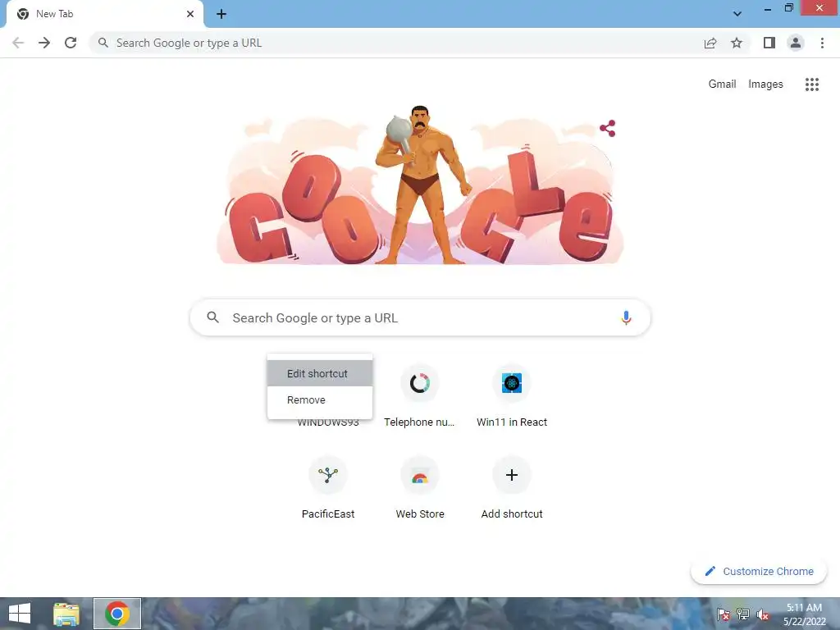Choose Edit shortcut from the context menu
840x630 pixels.
[x=320, y=373]
